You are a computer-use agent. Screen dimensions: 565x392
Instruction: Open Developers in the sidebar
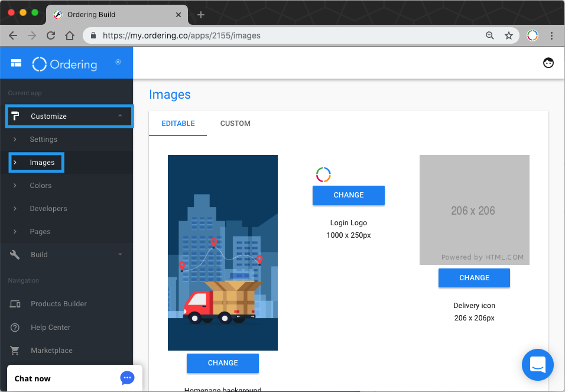[x=48, y=209]
